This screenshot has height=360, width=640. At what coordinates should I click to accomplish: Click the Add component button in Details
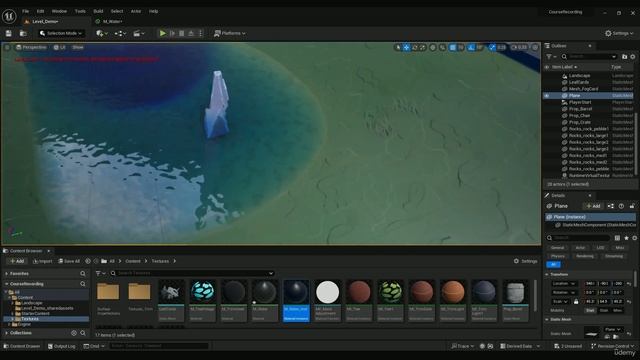point(593,206)
